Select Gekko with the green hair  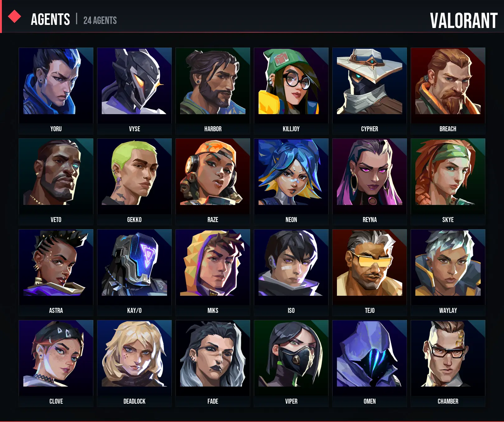(134, 182)
